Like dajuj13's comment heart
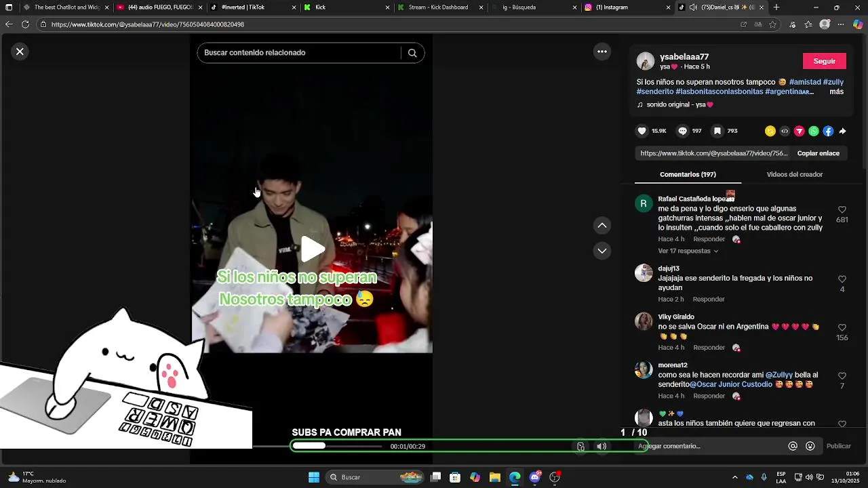Screen dimensions: 868x488 click(842, 279)
